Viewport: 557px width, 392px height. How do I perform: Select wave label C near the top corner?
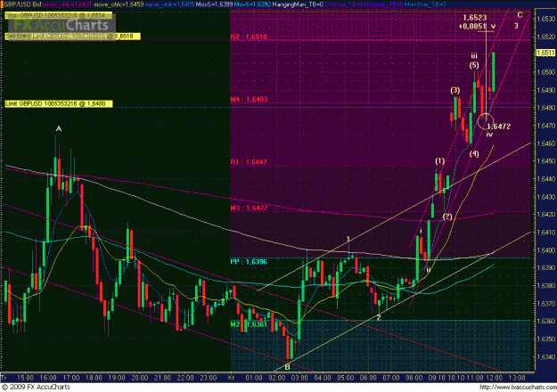coord(520,15)
